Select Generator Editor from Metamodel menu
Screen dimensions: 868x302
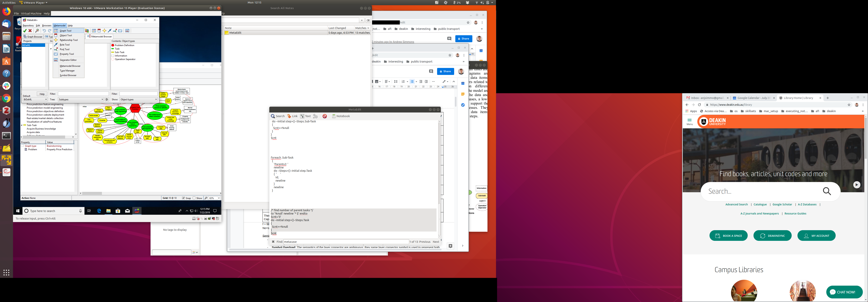point(68,60)
